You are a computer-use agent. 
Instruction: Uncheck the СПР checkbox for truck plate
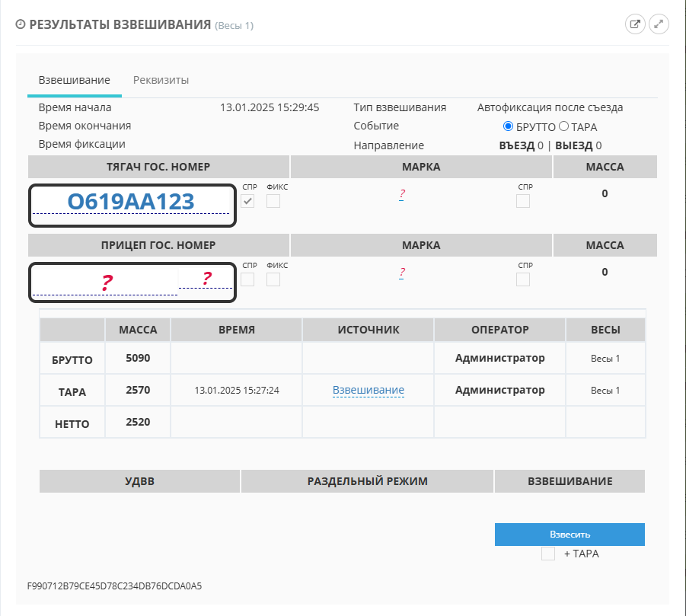(x=247, y=201)
